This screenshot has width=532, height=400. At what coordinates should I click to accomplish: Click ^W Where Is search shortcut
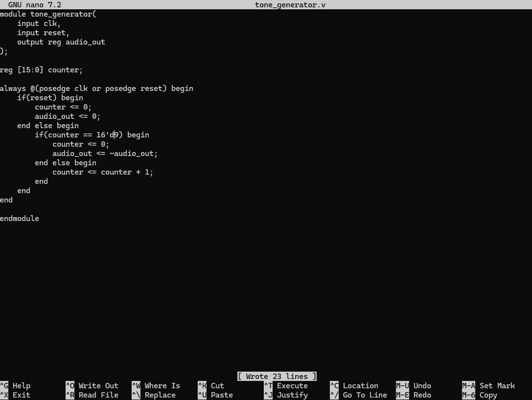156,386
